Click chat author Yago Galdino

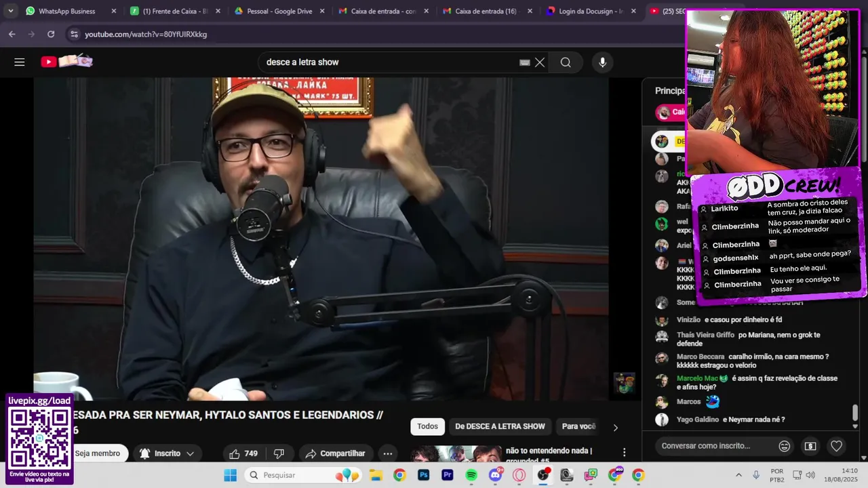point(698,420)
